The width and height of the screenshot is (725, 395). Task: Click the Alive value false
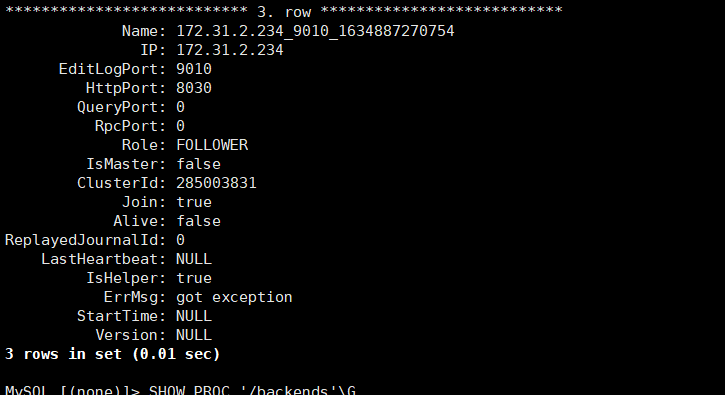coord(198,221)
